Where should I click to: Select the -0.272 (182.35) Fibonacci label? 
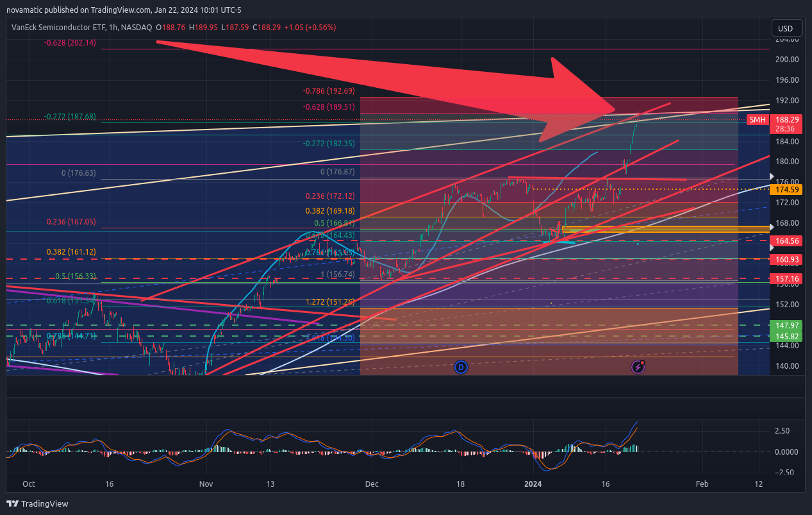pyautogui.click(x=329, y=144)
